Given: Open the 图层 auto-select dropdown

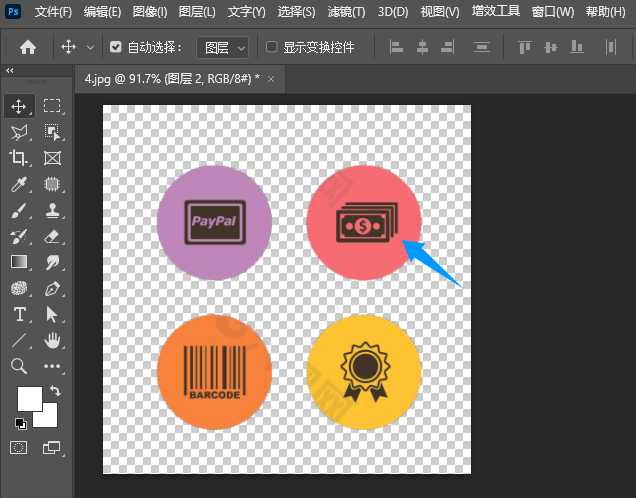Looking at the screenshot, I should click(222, 48).
